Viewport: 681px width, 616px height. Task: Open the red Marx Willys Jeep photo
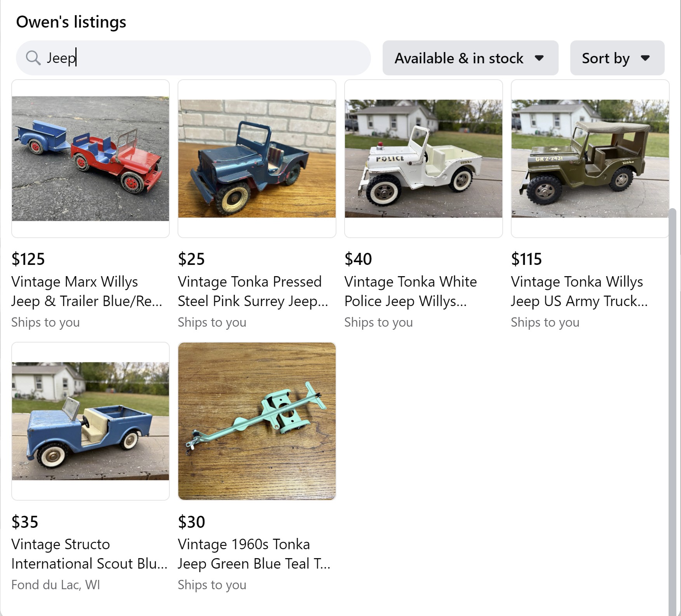[91, 158]
